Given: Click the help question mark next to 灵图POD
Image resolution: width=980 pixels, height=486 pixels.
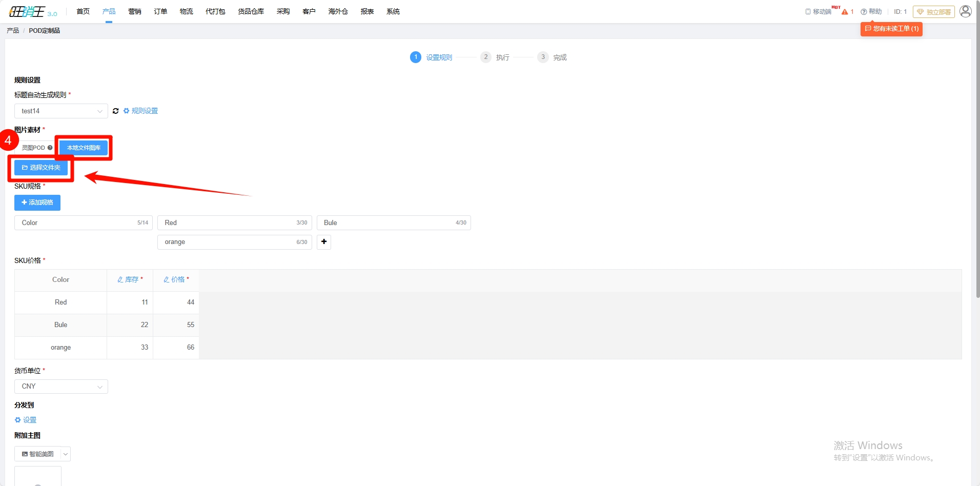Looking at the screenshot, I should click(50, 148).
